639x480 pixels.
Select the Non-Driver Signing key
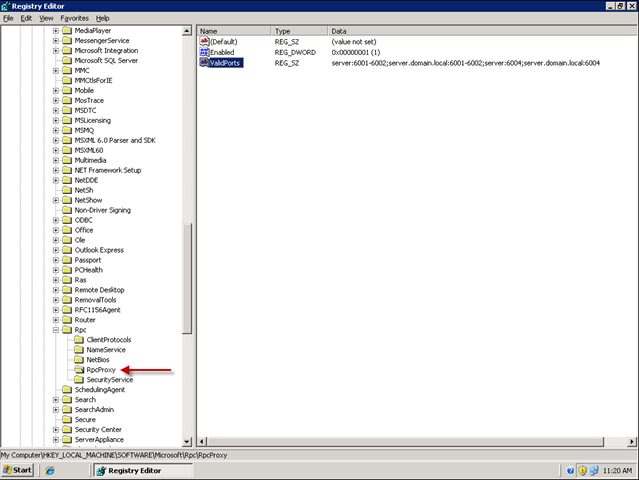(x=103, y=210)
